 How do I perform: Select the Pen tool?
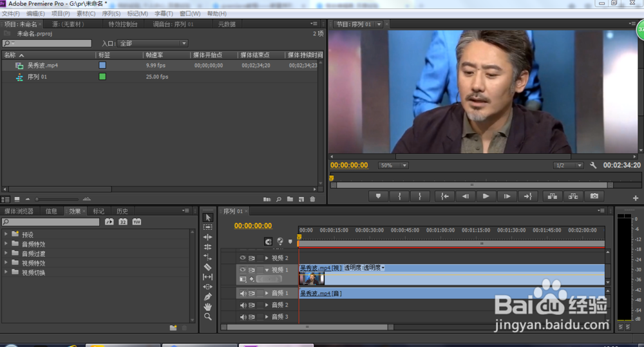(208, 297)
